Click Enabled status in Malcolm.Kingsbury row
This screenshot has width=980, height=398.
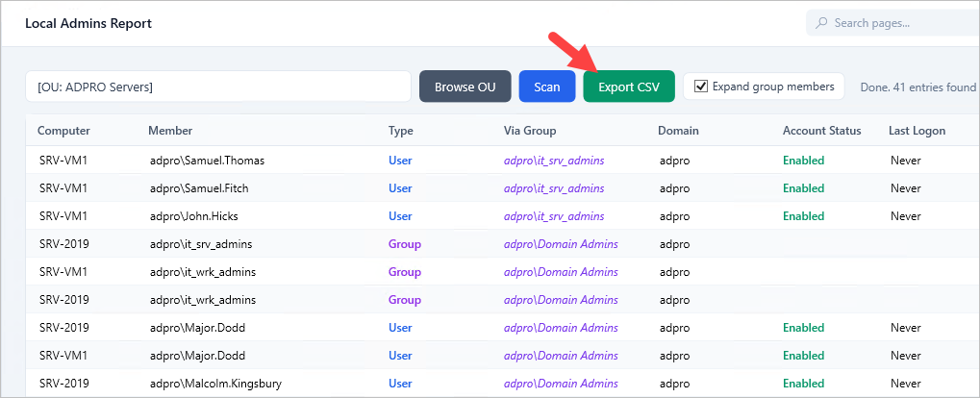tap(804, 383)
